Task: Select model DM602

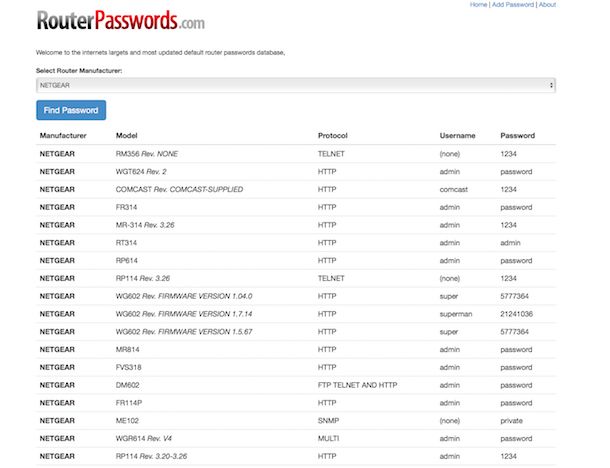Action: point(127,385)
